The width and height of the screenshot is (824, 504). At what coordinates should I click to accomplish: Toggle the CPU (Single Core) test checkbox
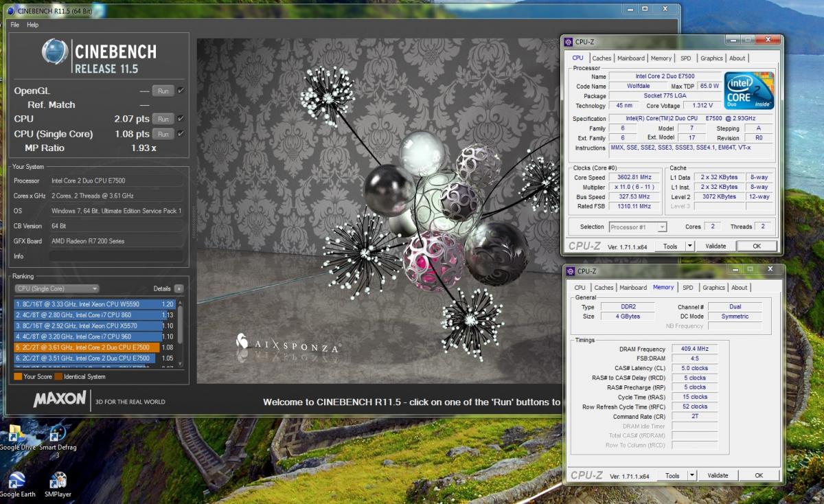[181, 133]
